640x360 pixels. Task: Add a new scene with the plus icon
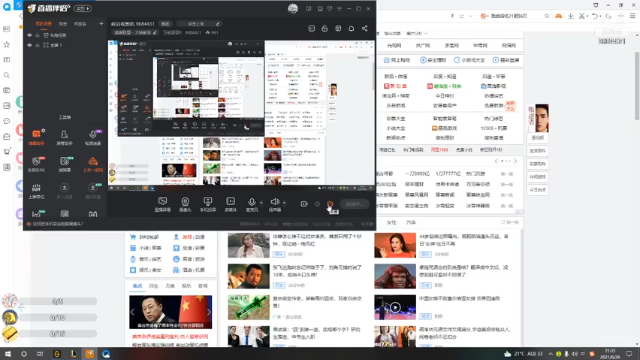101,24
